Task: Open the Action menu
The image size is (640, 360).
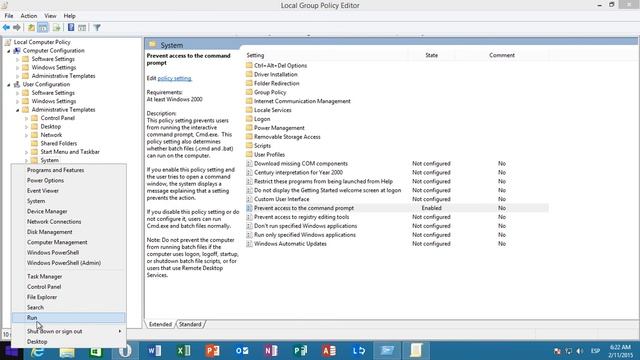Action: 29,16
